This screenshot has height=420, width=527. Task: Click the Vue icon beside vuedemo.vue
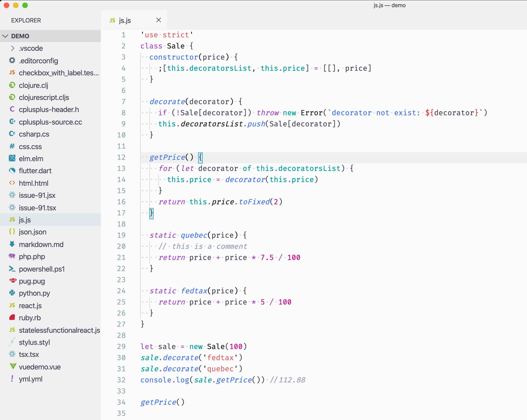13,366
